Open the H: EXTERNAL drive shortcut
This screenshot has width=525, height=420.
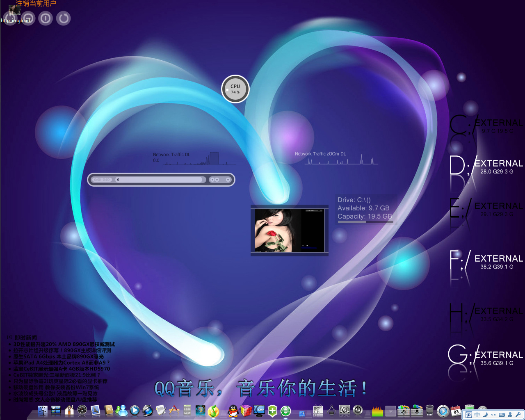486,314
